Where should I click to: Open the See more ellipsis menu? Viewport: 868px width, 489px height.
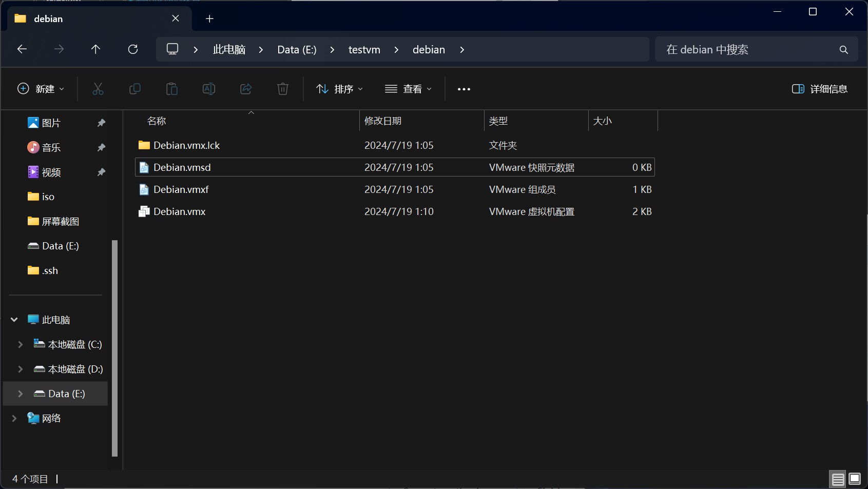(464, 89)
